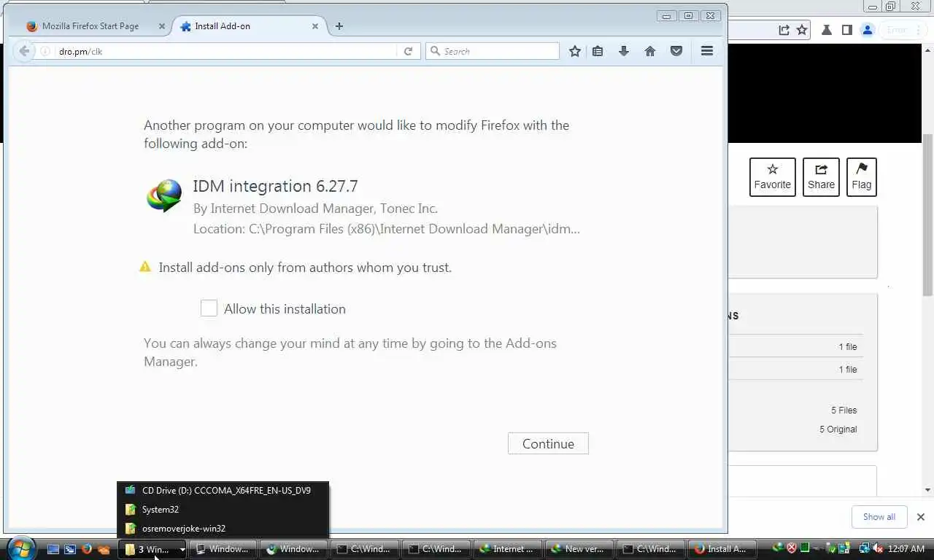The image size is (934, 560).
Task: Open first Window... taskbar button
Action: click(x=223, y=549)
